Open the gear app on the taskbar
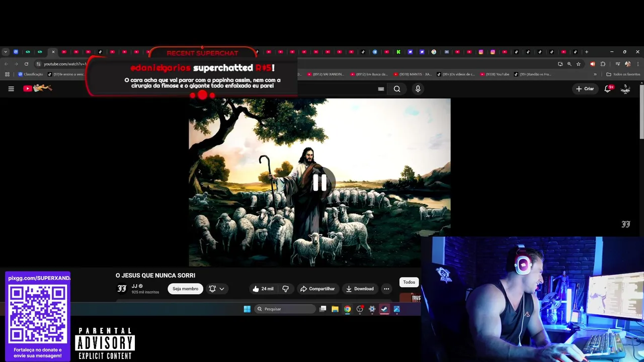 (372, 309)
